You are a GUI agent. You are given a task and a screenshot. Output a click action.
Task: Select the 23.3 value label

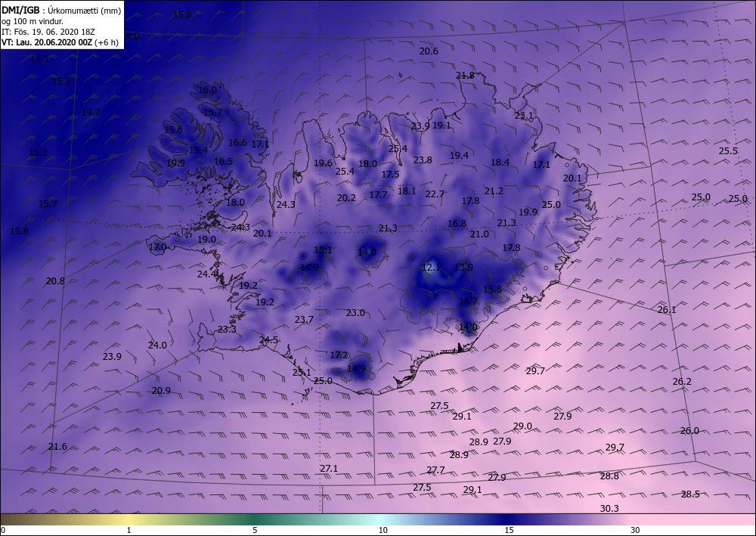pyautogui.click(x=227, y=330)
